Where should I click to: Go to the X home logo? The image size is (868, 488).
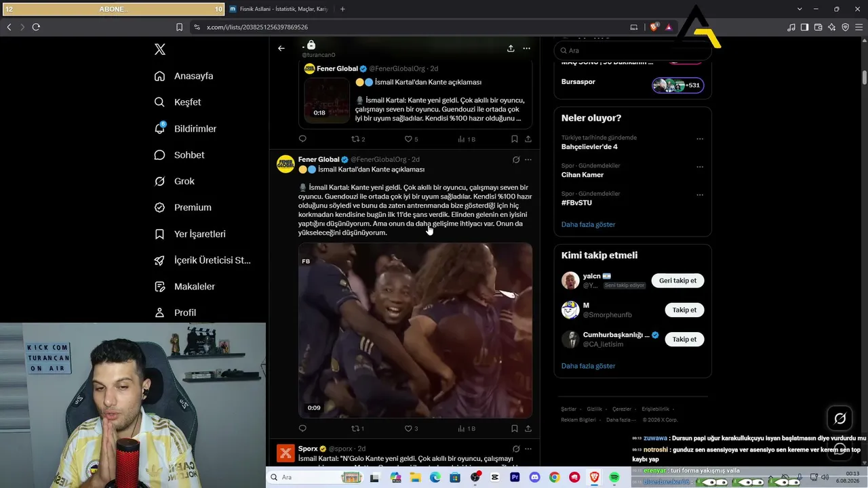(x=159, y=49)
